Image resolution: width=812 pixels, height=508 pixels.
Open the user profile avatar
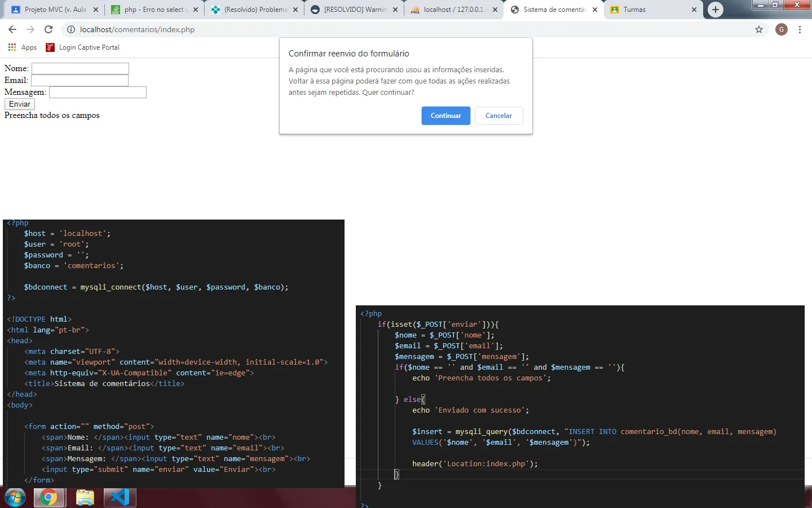pyautogui.click(x=782, y=29)
